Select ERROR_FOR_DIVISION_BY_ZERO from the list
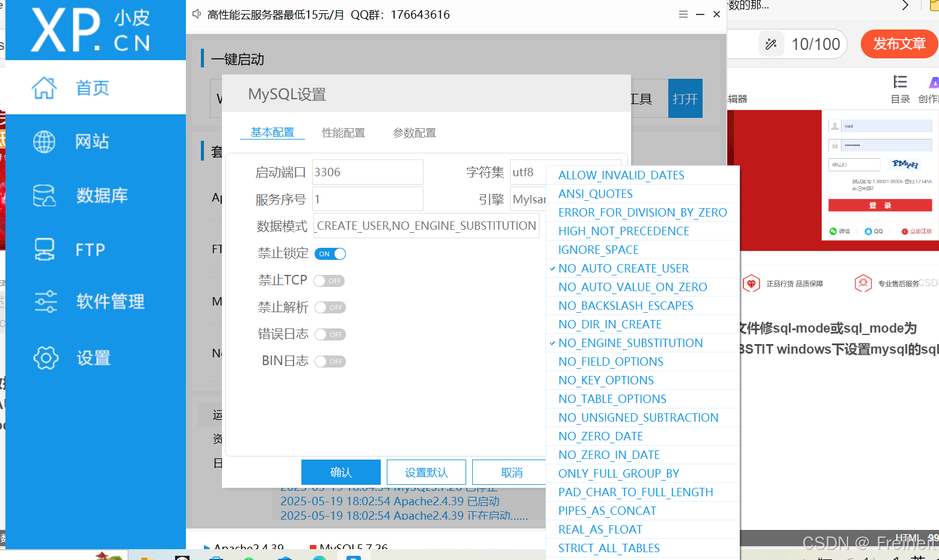Image resolution: width=939 pixels, height=560 pixels. pyautogui.click(x=642, y=212)
